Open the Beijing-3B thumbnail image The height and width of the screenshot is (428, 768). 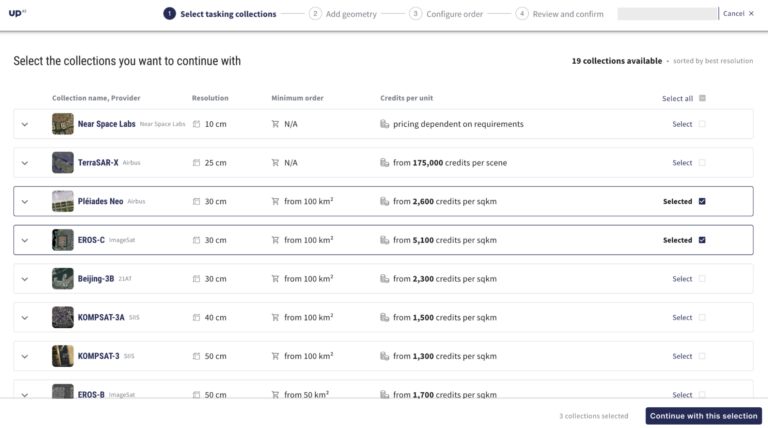pos(63,279)
